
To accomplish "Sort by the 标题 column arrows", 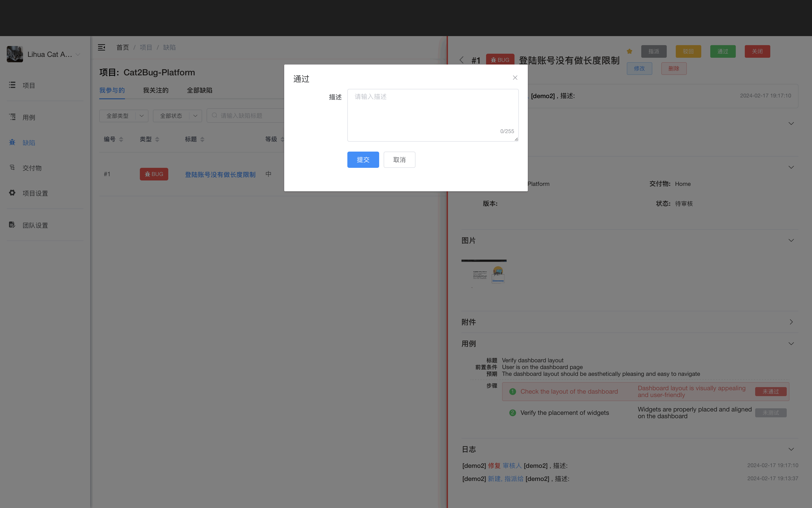I will [202, 139].
